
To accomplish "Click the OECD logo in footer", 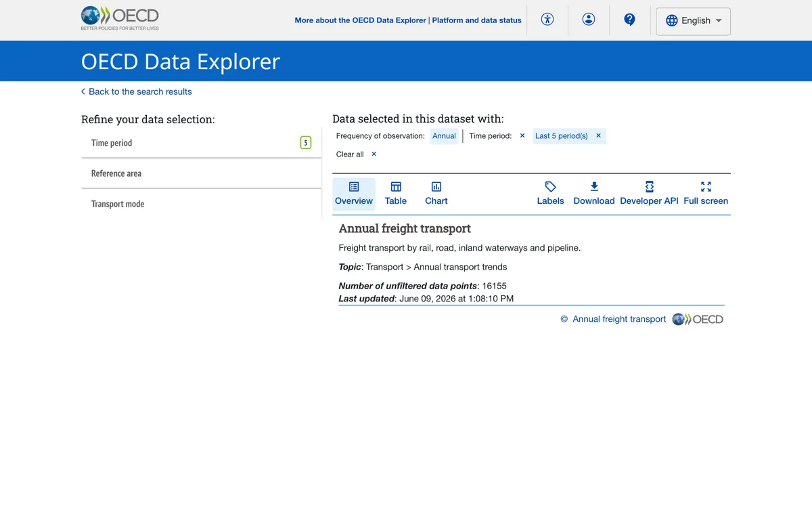I will click(x=698, y=319).
